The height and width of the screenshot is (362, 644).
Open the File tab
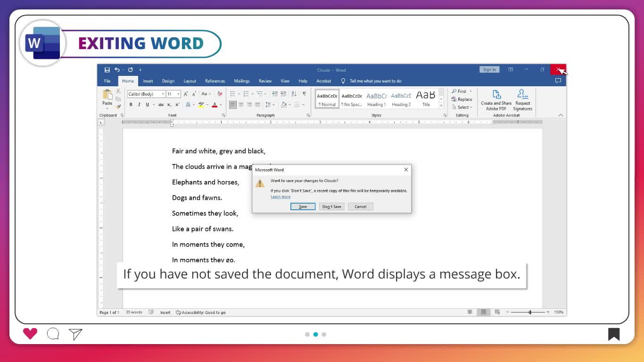[x=107, y=81]
